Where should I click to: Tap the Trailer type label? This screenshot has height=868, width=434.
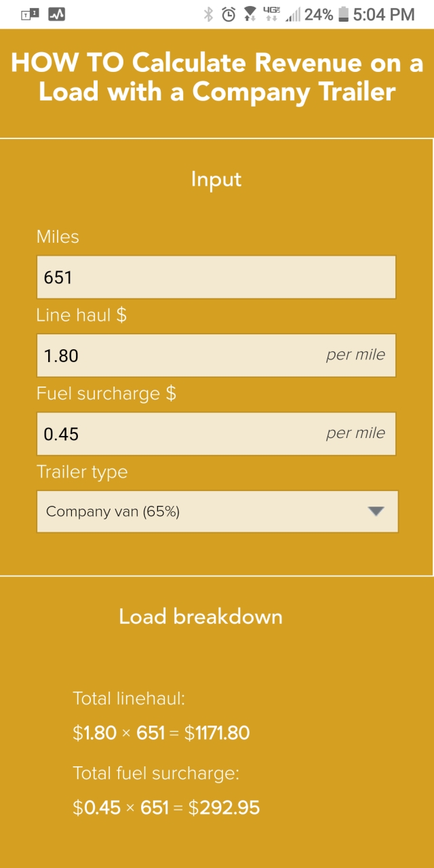pos(82,472)
